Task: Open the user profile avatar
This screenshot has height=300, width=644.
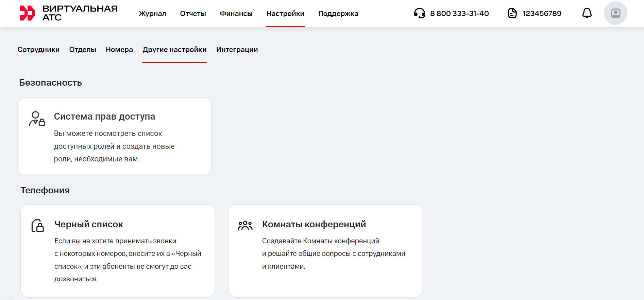Action: 615,13
